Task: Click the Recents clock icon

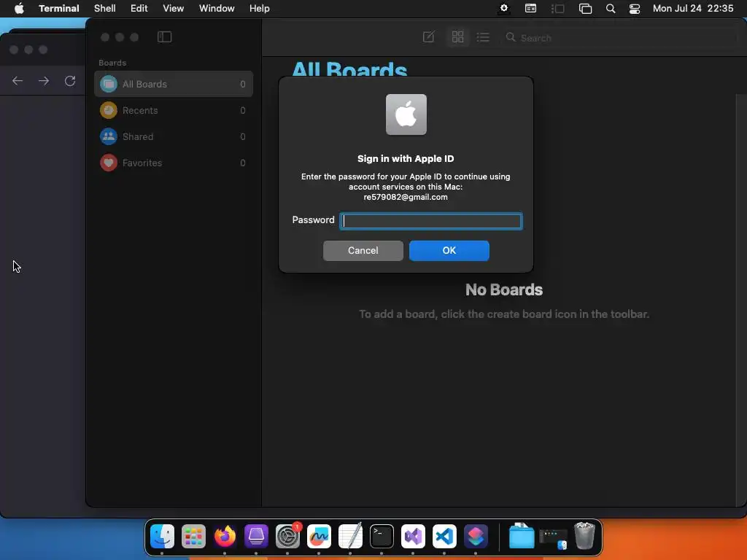Action: pyautogui.click(x=109, y=111)
